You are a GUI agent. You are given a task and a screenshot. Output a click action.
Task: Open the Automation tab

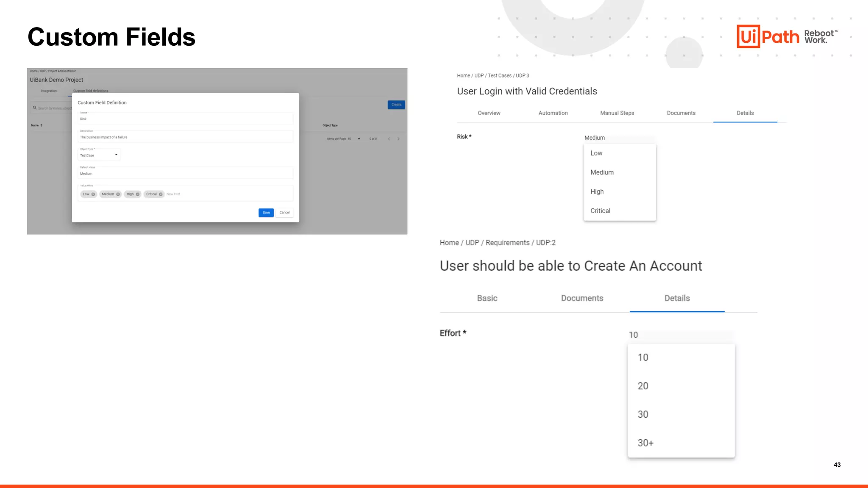553,113
